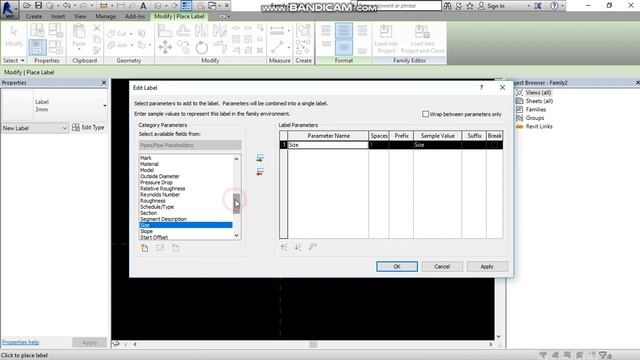Viewport: 640px width, 360px height.
Task: Toggle the Break checkbox in the Size row
Action: coord(494,145)
